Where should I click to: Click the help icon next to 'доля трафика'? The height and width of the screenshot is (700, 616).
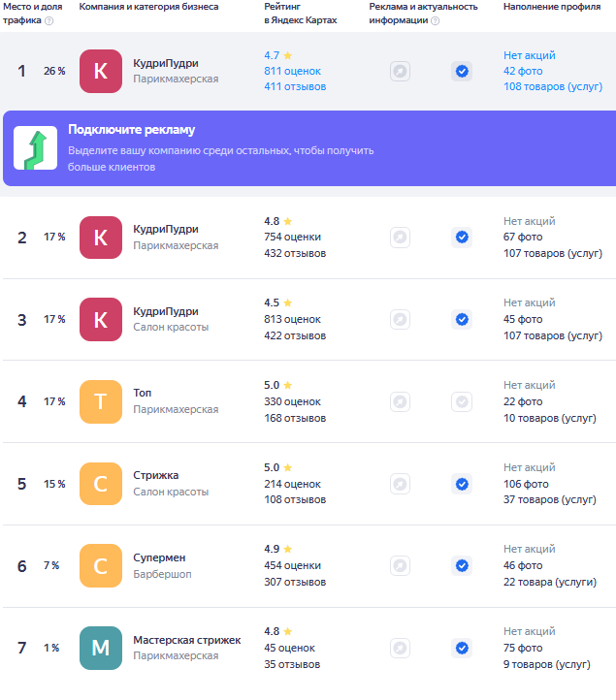pos(49,20)
